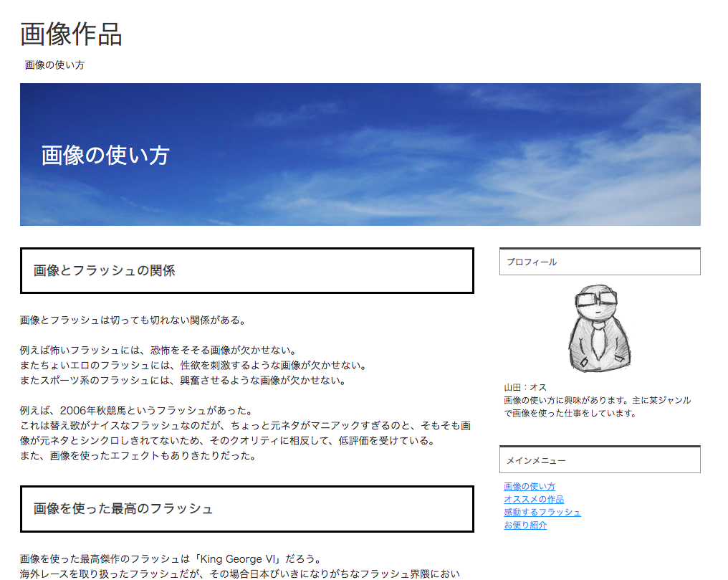Viewport: 728px width, 580px height.
Task: Click the 画像とフラッシュの関係 heading box
Action: [247, 271]
